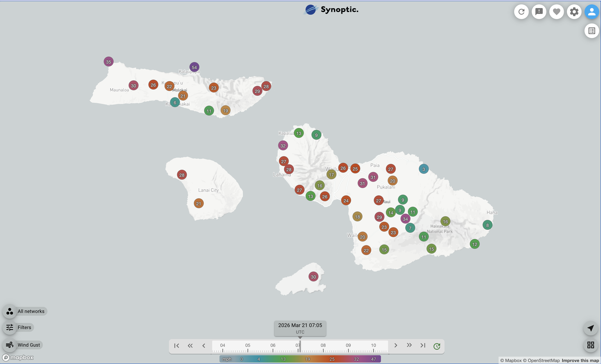The height and width of the screenshot is (364, 601).
Task: Jump to first timeline frame
Action: click(177, 346)
